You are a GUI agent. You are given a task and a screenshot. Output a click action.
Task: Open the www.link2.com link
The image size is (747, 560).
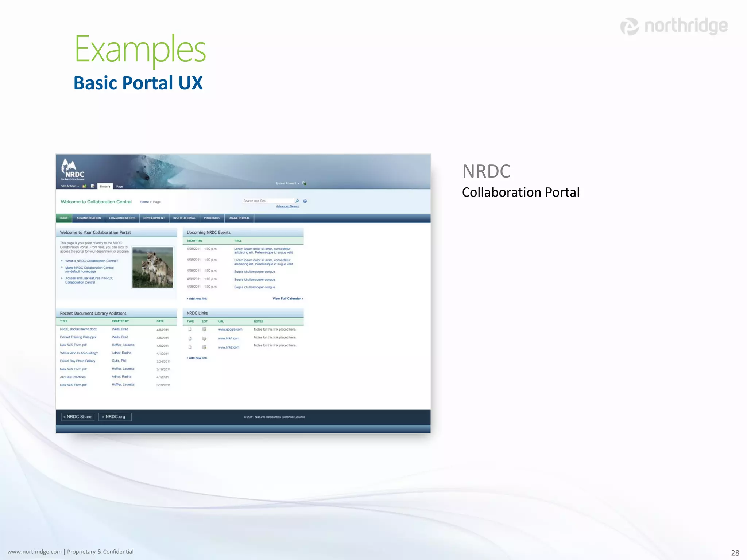[x=229, y=347]
